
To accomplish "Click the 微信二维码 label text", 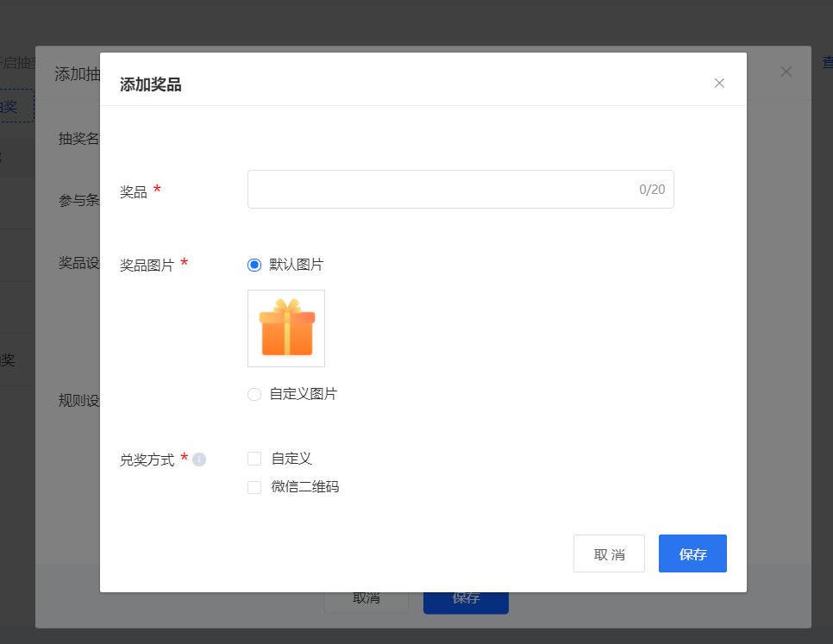I will coord(305,487).
